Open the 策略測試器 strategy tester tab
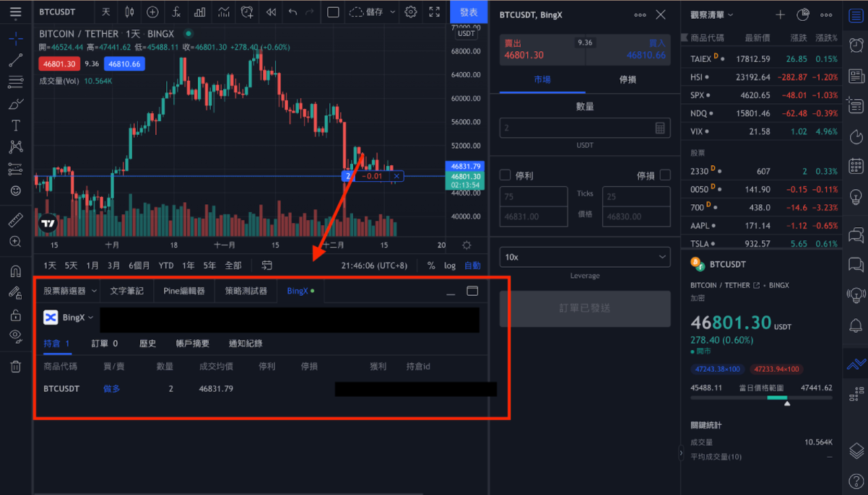 click(x=246, y=291)
